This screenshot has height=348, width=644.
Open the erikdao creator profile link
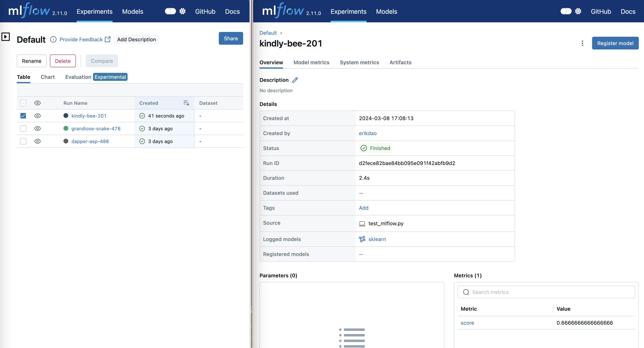(368, 133)
